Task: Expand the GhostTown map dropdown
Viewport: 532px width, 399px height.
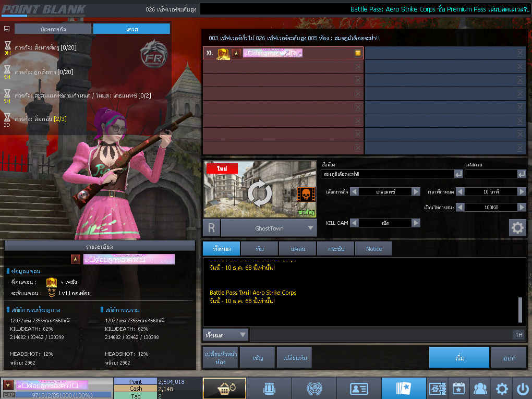Action: pos(311,228)
